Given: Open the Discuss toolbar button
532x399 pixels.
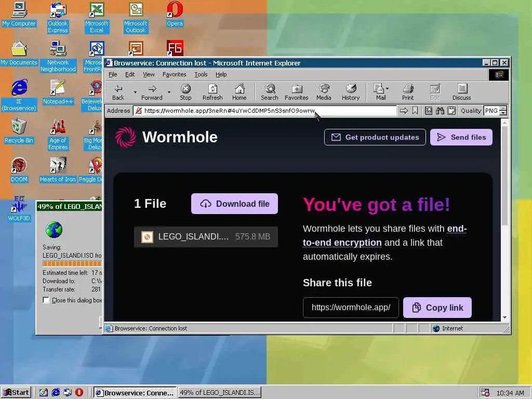Looking at the screenshot, I should 462,92.
